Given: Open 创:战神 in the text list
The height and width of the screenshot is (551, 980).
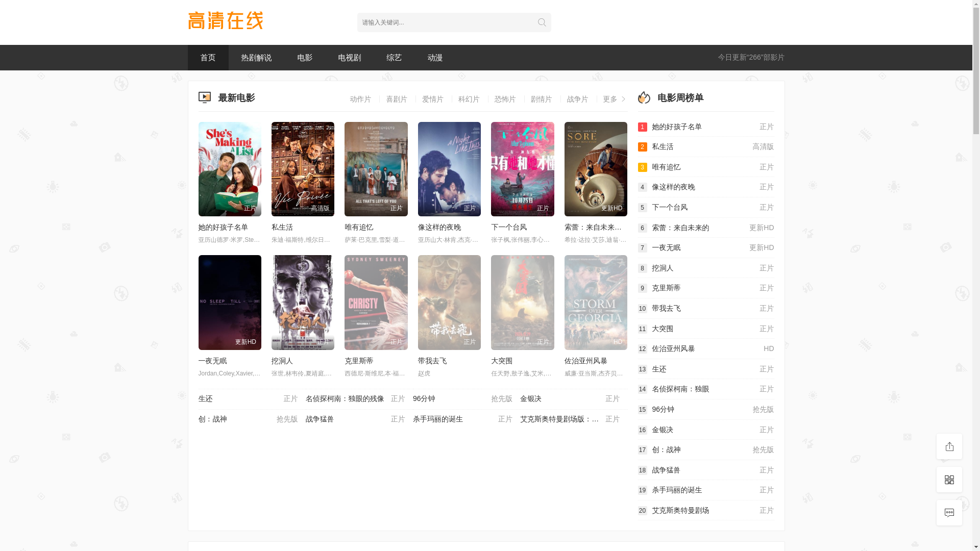Looking at the screenshot, I should [x=213, y=419].
